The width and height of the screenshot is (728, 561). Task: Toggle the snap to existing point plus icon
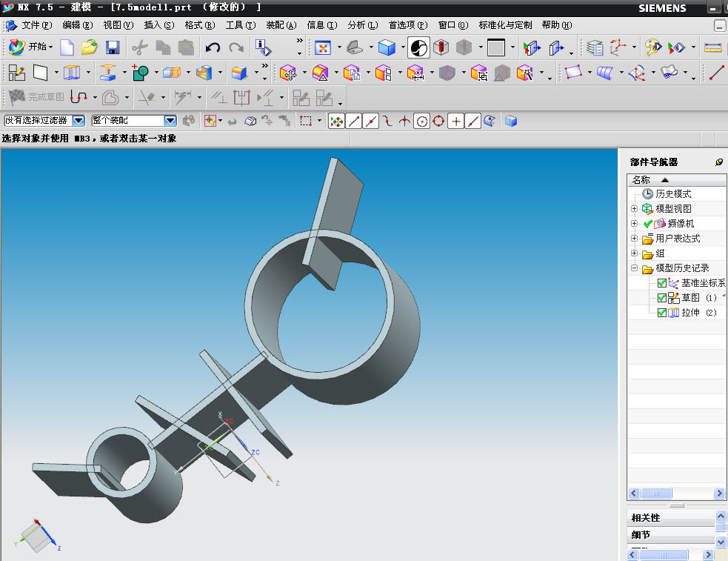tap(456, 122)
